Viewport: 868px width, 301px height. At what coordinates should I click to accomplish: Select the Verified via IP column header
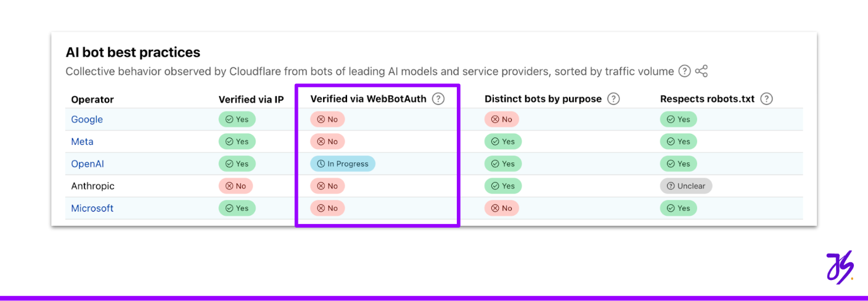tap(251, 99)
